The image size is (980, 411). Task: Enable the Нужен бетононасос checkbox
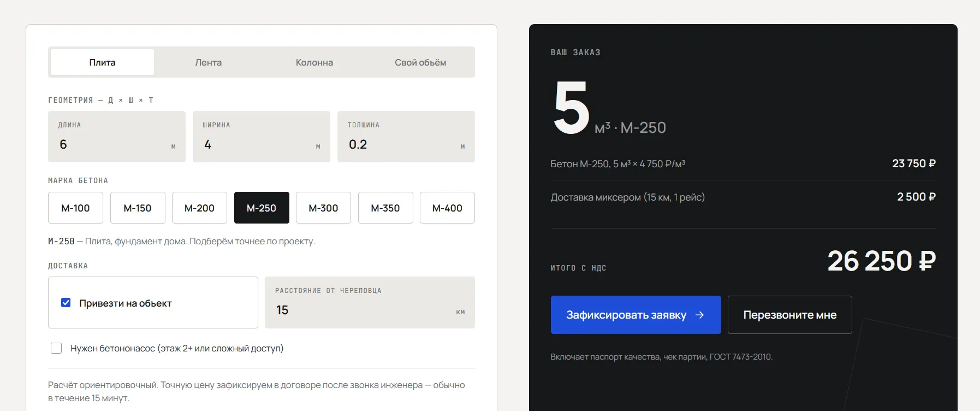point(56,348)
